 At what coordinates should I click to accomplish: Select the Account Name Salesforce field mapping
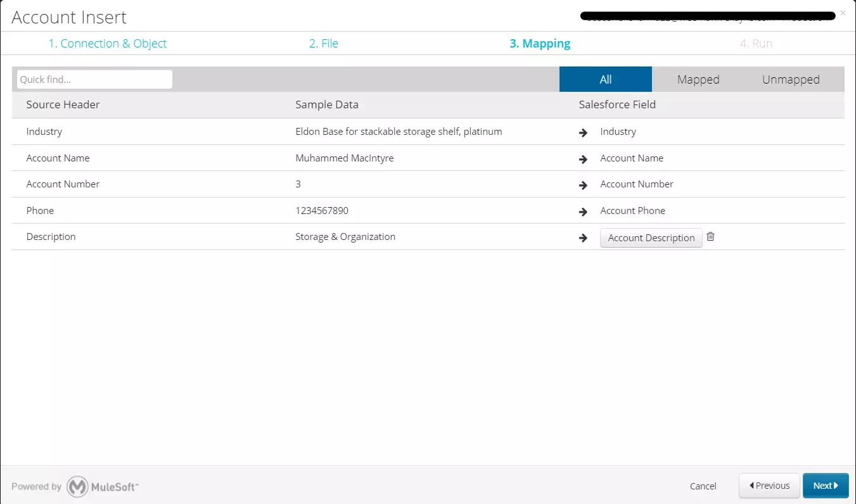[632, 158]
